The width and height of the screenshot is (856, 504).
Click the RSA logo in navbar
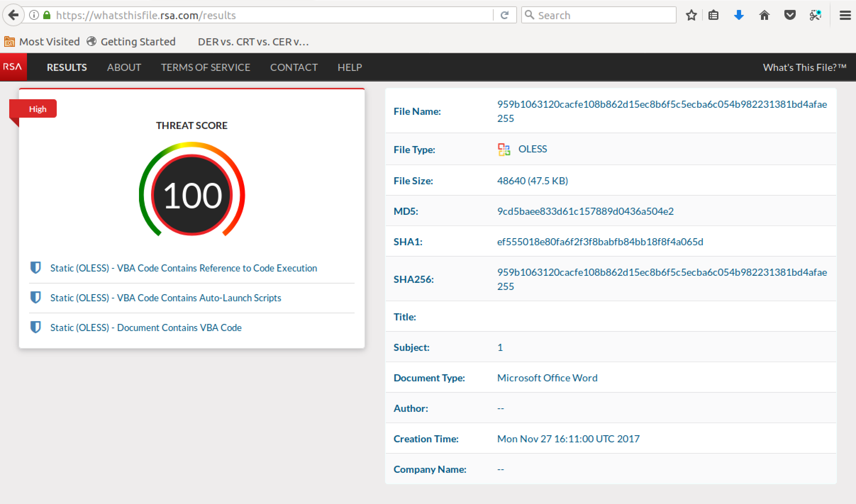[13, 67]
